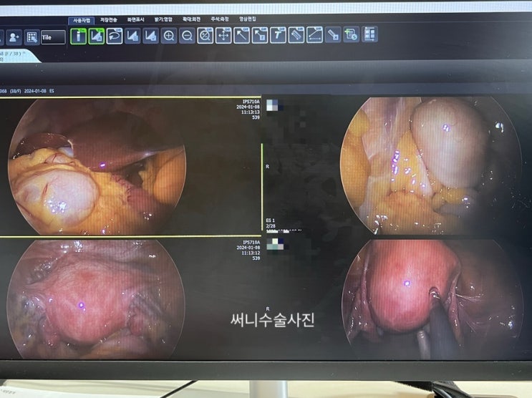Toggle the rotate loop tool
This screenshot has height=398, width=532.
[x=115, y=36]
